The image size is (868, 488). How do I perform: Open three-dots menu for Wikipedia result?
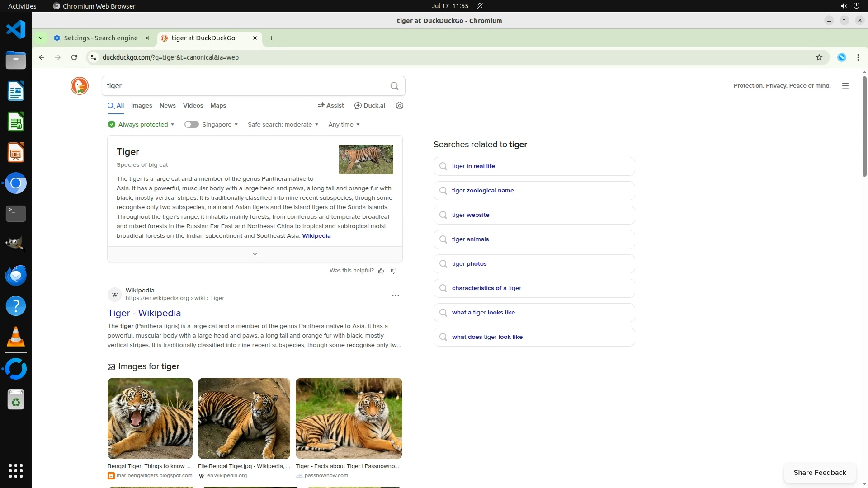pos(396,296)
